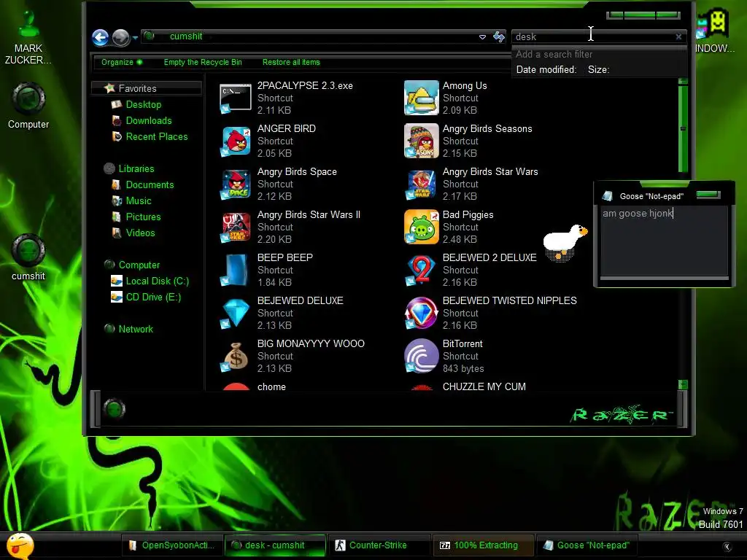Click the goose on the screen
The width and height of the screenshot is (747, 560).
tap(565, 242)
